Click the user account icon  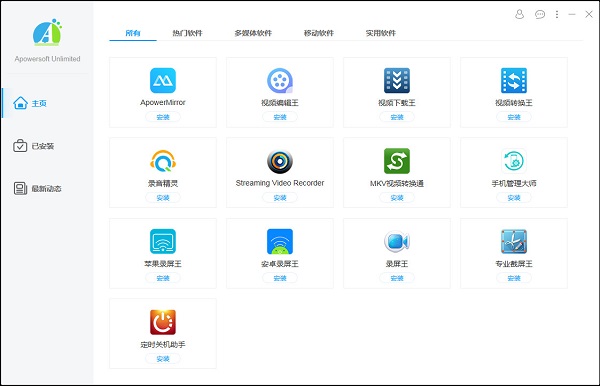click(x=519, y=14)
